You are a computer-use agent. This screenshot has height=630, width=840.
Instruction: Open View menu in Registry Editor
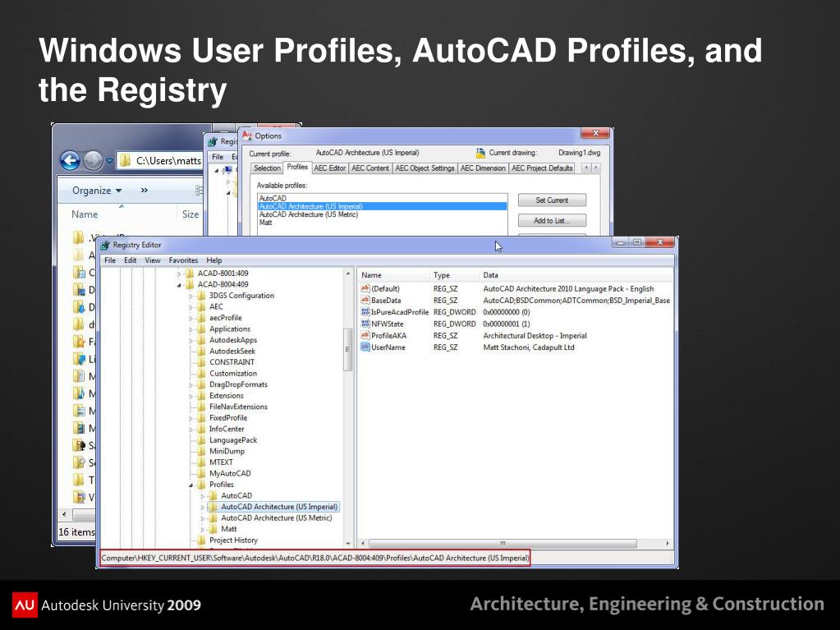pos(153,260)
